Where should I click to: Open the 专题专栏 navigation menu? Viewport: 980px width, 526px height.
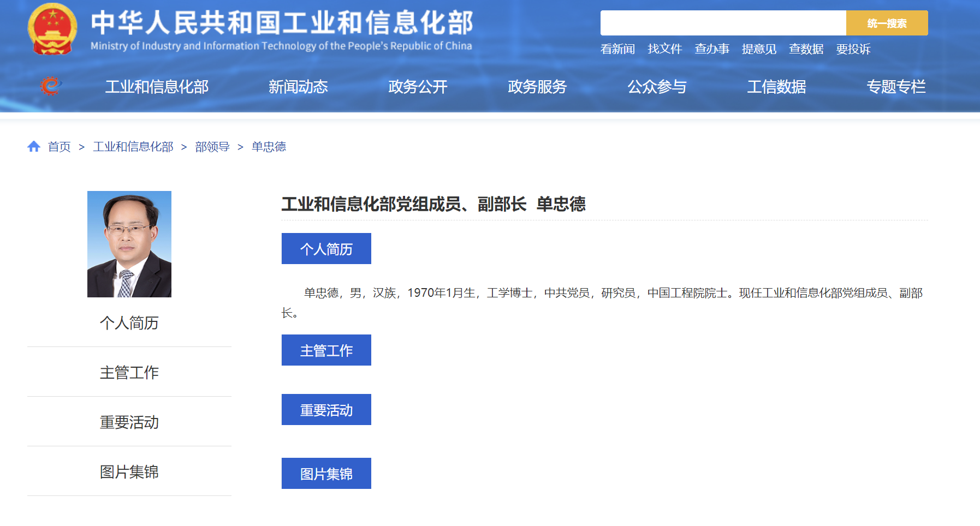tap(896, 87)
